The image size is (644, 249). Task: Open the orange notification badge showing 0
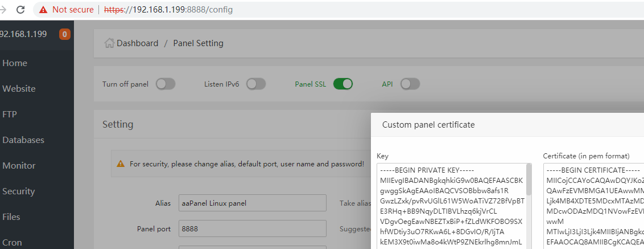(x=64, y=34)
